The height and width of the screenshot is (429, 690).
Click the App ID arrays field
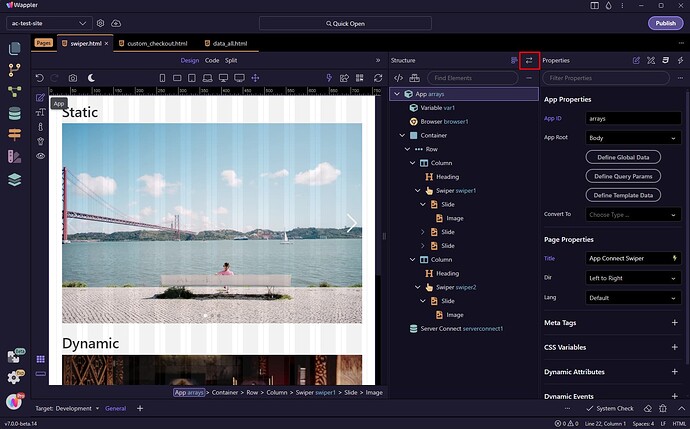pyautogui.click(x=633, y=118)
